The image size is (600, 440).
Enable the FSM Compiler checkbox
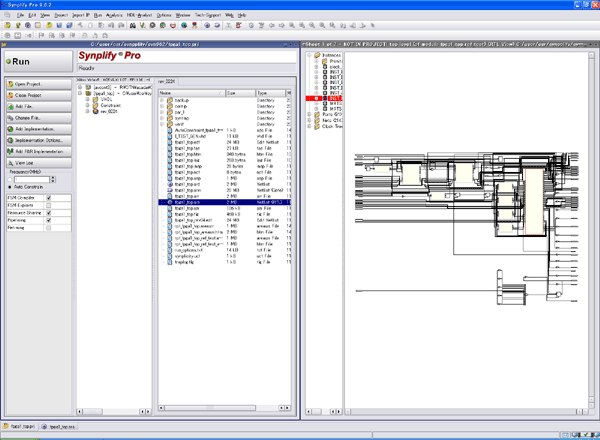tap(49, 198)
